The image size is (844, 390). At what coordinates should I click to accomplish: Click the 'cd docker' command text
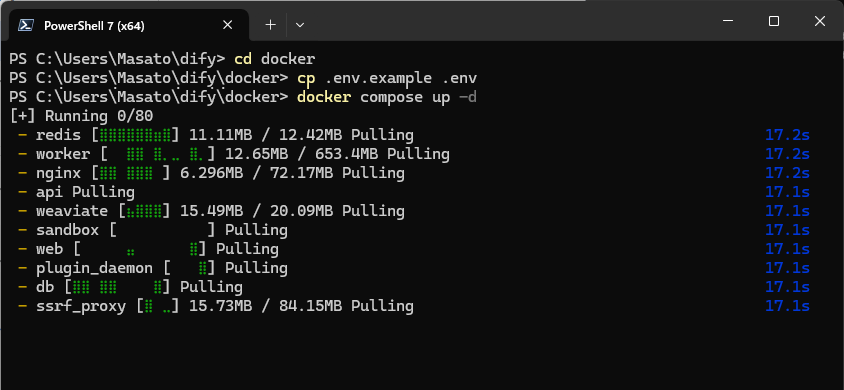pos(275,59)
